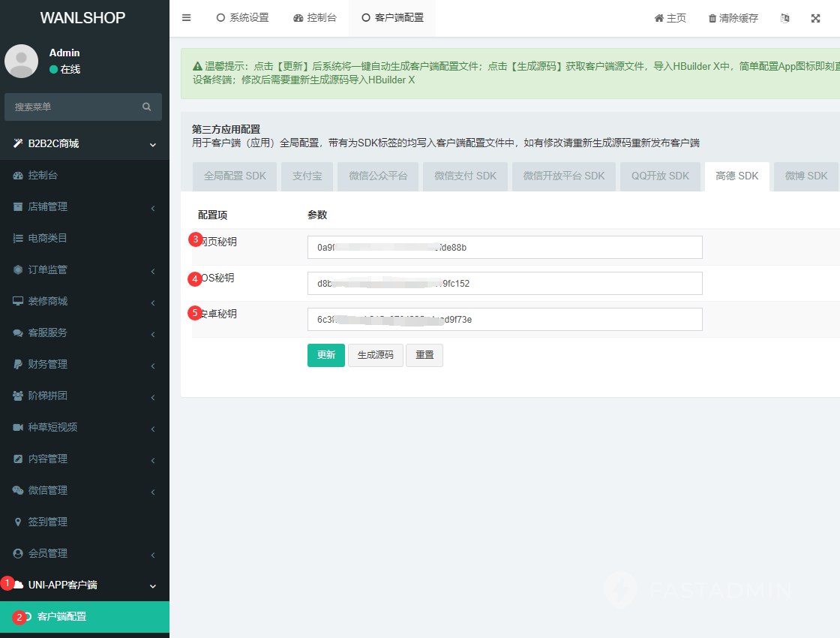Focus the 搜索菜单 search box
Image resolution: width=840 pixels, height=638 pixels.
83,107
